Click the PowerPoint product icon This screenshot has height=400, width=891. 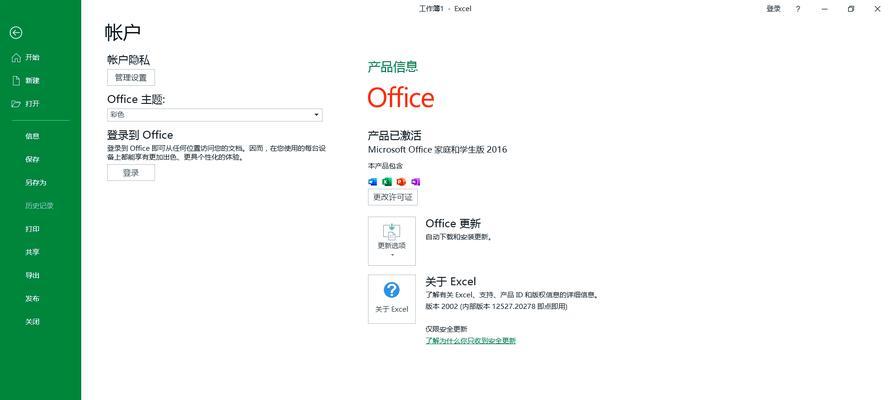pyautogui.click(x=401, y=182)
